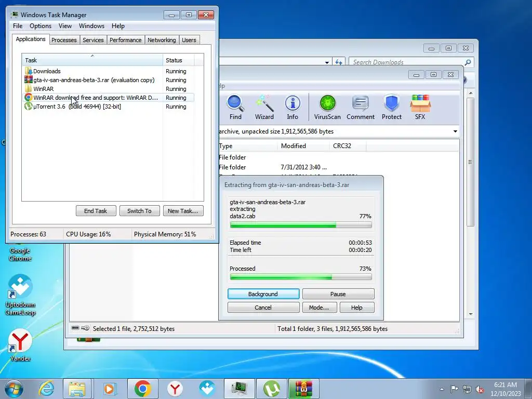Image resolution: width=532 pixels, height=399 pixels.
Task: Switch to the Users tab
Action: (189, 40)
